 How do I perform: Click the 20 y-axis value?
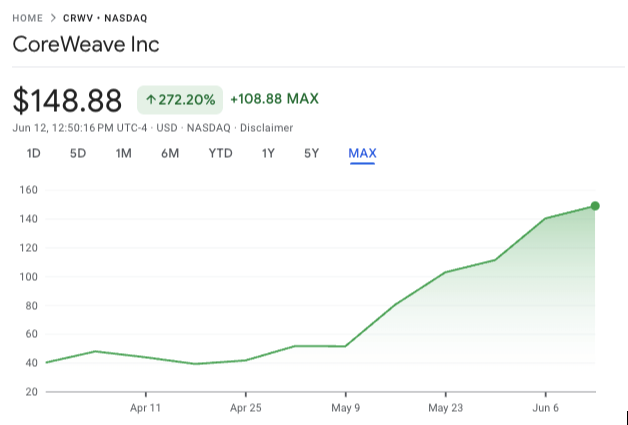click(x=31, y=392)
